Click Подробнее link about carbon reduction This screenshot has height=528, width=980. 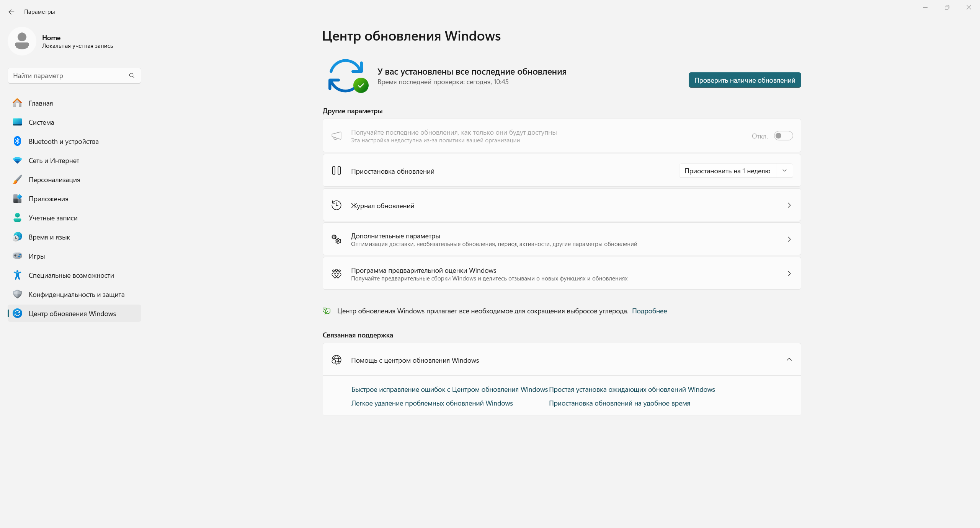(650, 311)
